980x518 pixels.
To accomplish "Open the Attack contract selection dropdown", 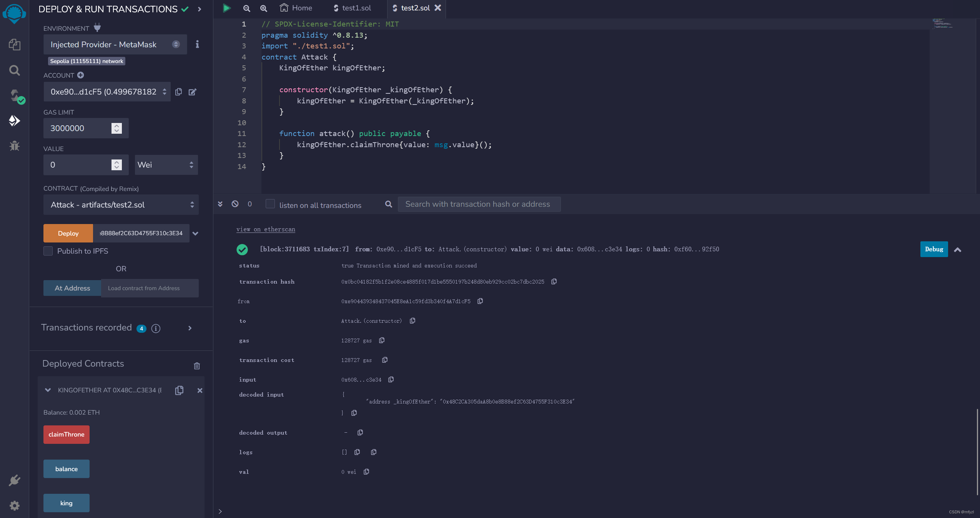I will point(121,205).
